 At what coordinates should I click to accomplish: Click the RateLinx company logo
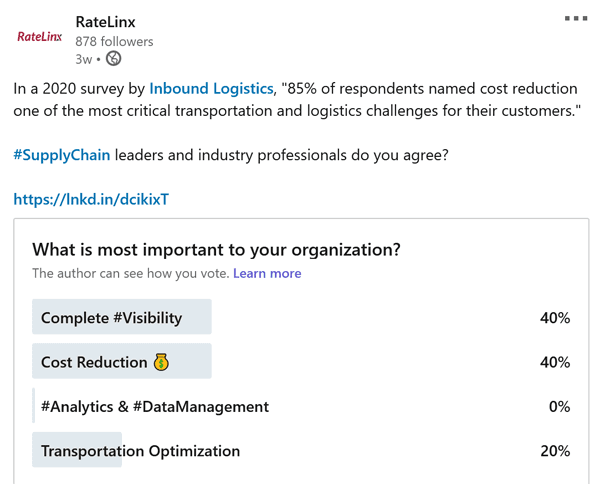click(40, 37)
